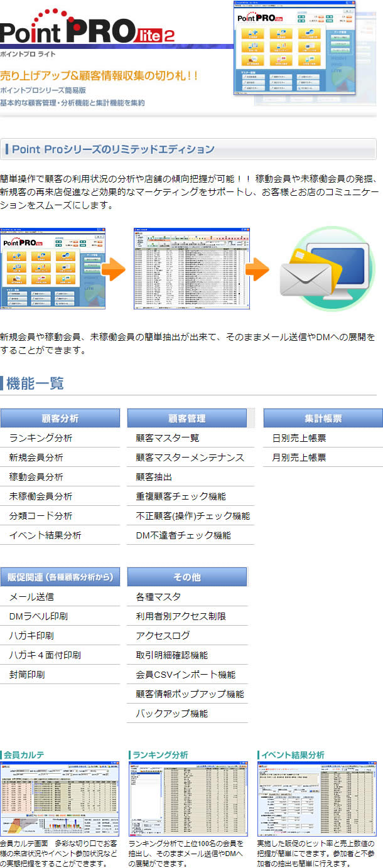Viewport: 383px width, 868px height.
Task: Open the 会員カルテ screenshot thumbnail
Action: 60,799
